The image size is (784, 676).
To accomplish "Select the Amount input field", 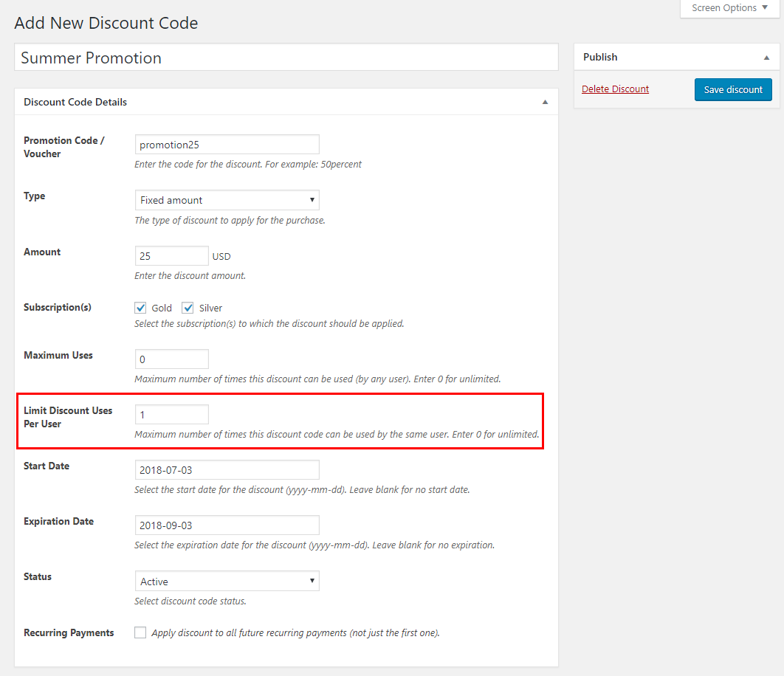I will coord(171,255).
